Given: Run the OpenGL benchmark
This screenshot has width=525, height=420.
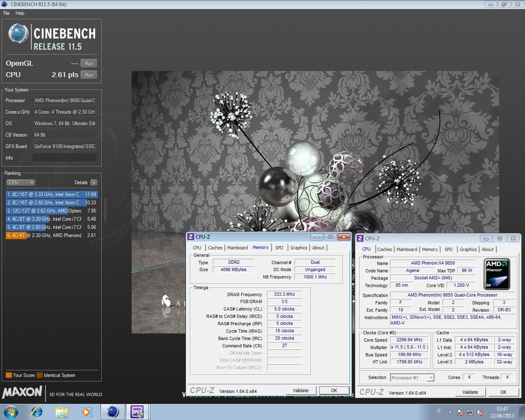Looking at the screenshot, I should pos(89,64).
